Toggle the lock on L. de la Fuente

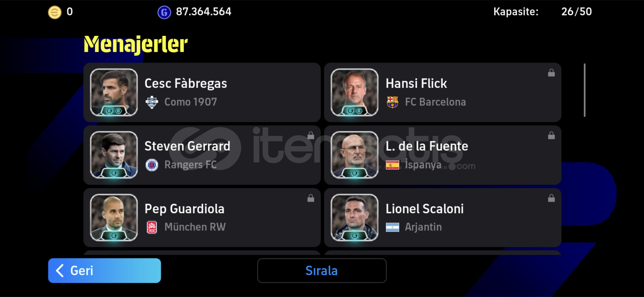click(551, 135)
